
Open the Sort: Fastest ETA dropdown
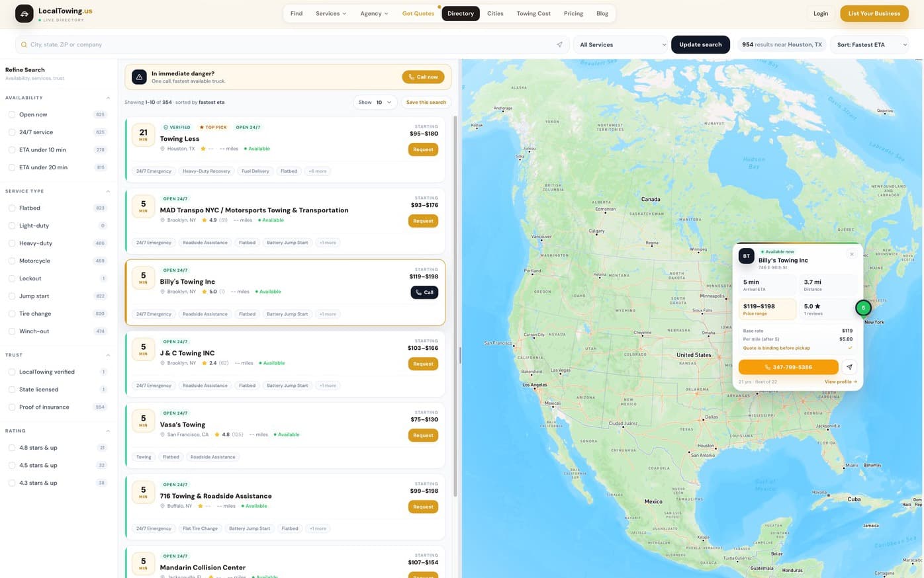tap(870, 44)
